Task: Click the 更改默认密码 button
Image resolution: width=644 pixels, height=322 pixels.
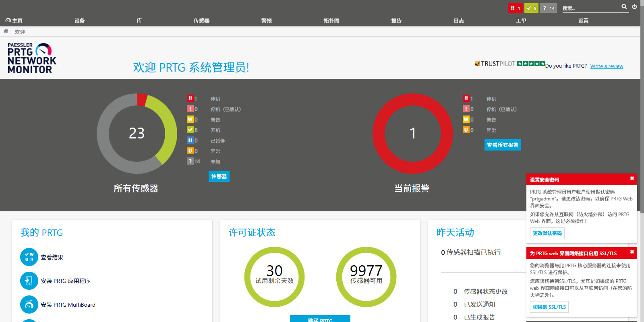Action: tap(547, 233)
